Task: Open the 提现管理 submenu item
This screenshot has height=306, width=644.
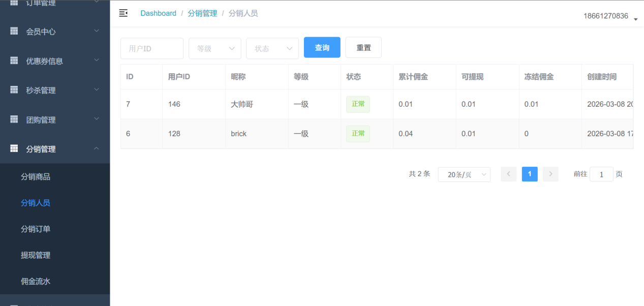Action: [36, 255]
